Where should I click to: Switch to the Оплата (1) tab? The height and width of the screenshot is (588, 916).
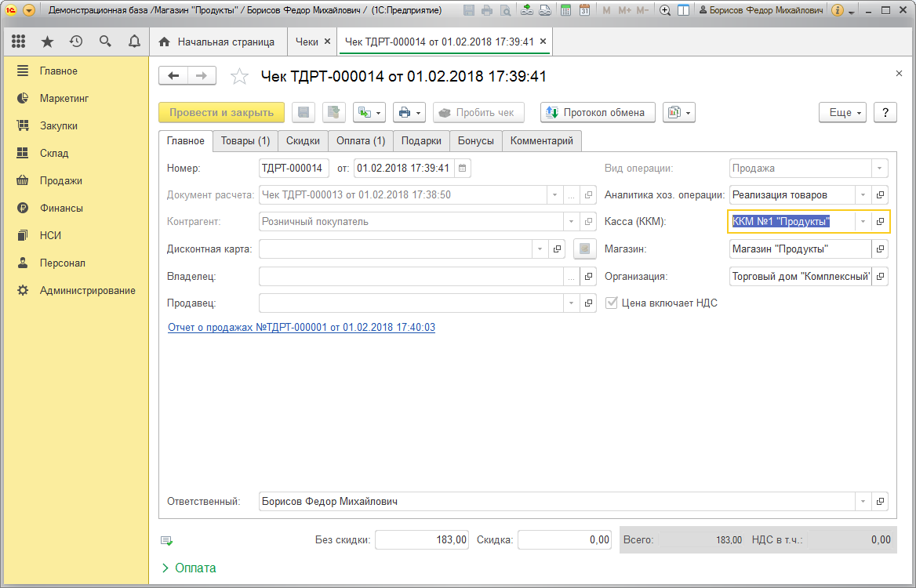[361, 140]
